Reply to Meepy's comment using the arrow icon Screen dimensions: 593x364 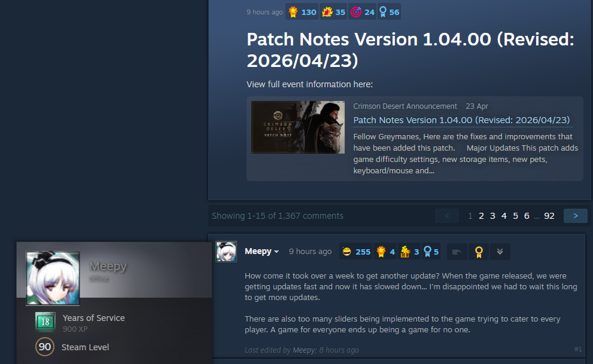point(457,252)
